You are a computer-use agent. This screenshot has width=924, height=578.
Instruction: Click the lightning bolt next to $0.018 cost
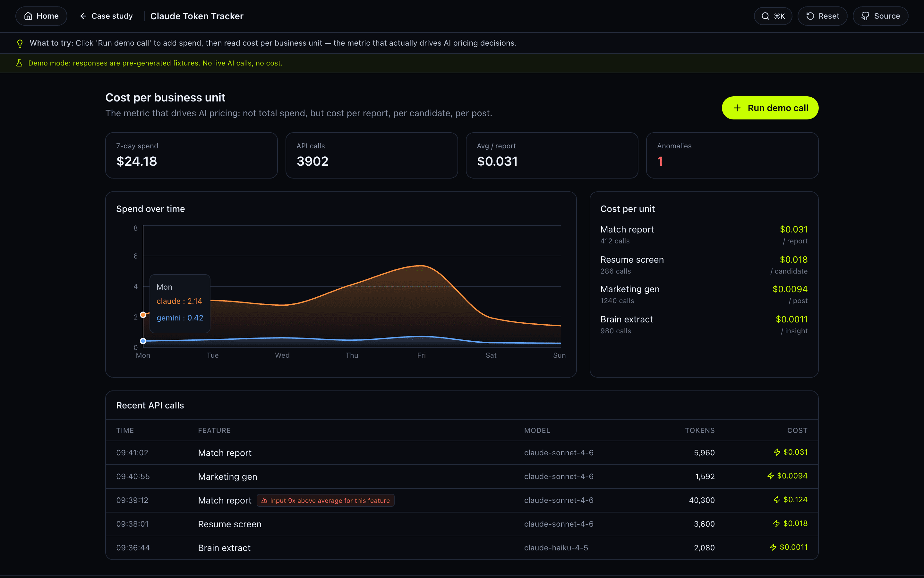click(x=777, y=523)
